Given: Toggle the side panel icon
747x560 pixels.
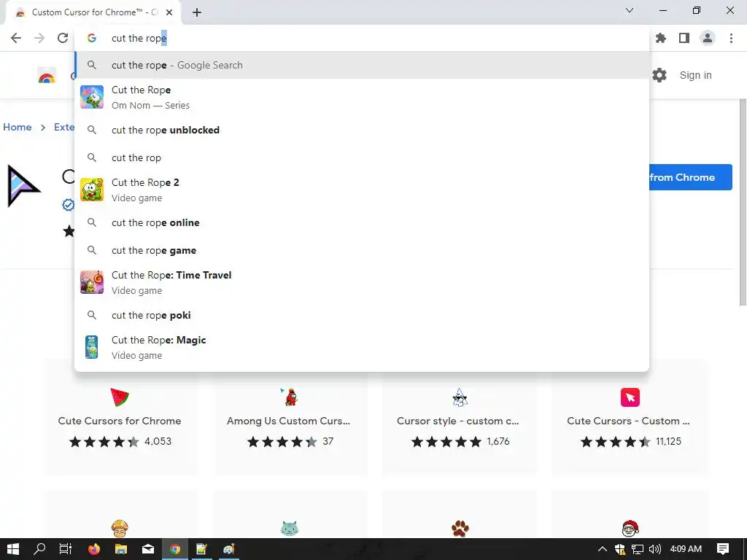Looking at the screenshot, I should (684, 38).
